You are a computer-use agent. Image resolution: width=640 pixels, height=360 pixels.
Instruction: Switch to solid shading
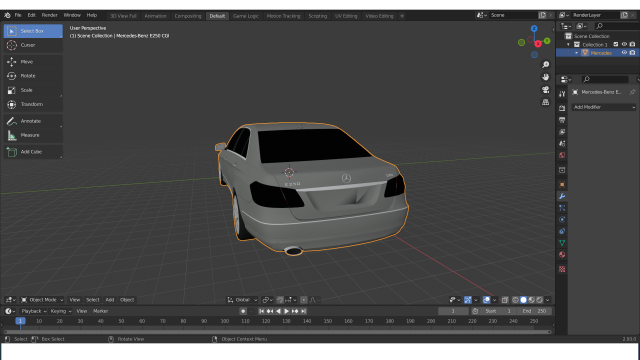[x=523, y=300]
